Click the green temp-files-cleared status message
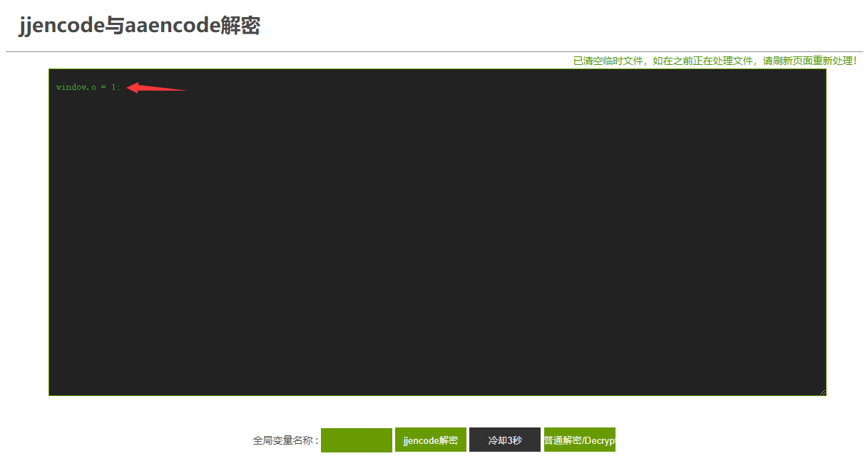The image size is (868, 461). coord(715,61)
